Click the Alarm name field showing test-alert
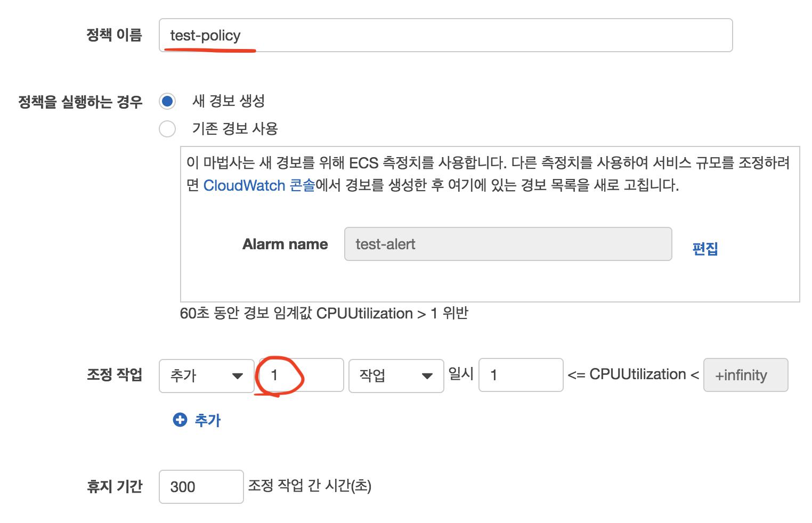This screenshot has width=812, height=523. tap(508, 244)
